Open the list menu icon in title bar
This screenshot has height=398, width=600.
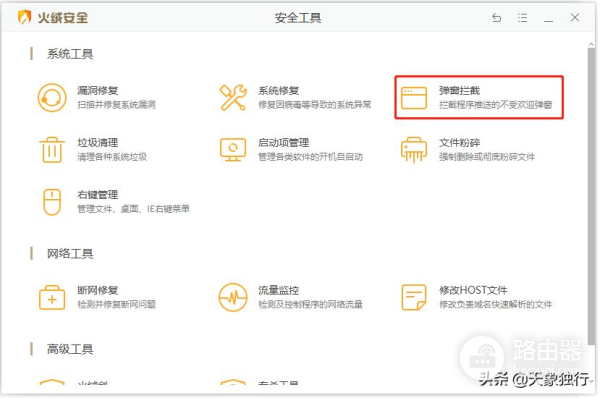coord(522,18)
